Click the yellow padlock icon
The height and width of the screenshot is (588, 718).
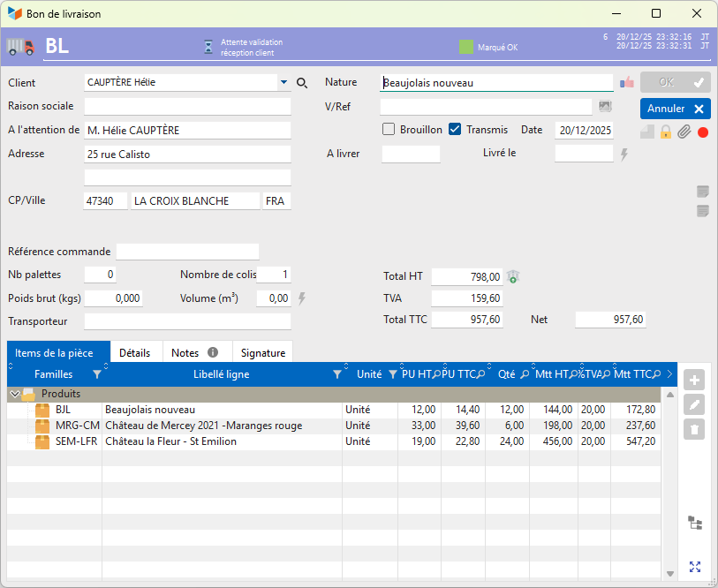[x=666, y=132]
